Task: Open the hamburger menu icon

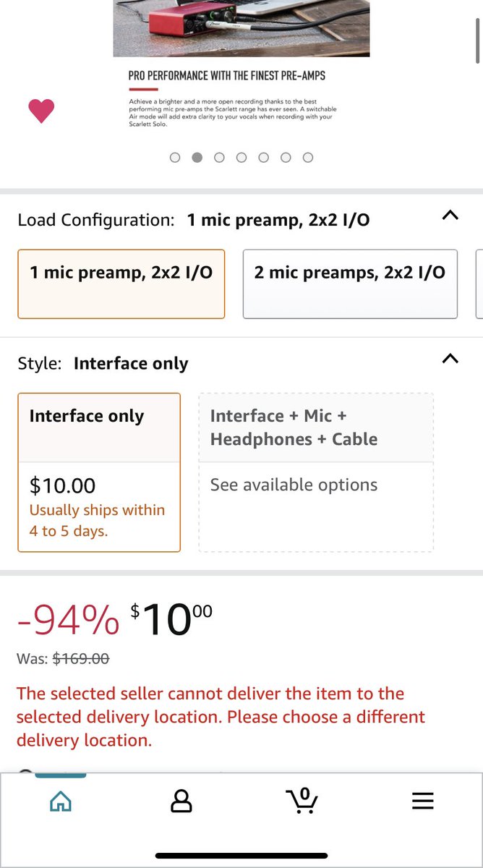Action: (422, 801)
